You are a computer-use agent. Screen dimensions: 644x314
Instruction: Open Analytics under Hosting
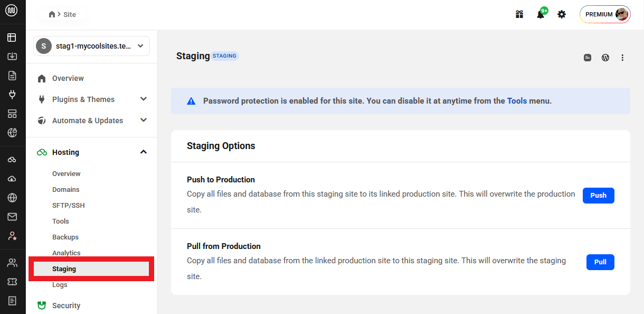click(x=67, y=253)
